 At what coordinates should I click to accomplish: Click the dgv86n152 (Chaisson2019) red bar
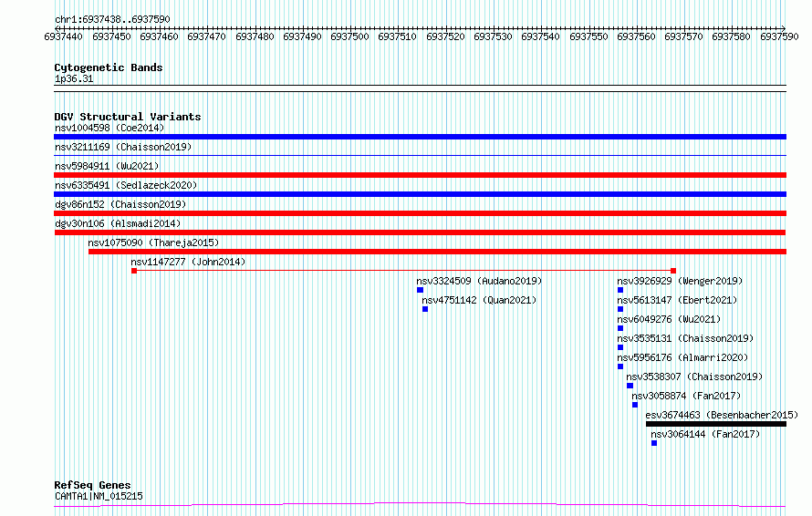coord(420,213)
